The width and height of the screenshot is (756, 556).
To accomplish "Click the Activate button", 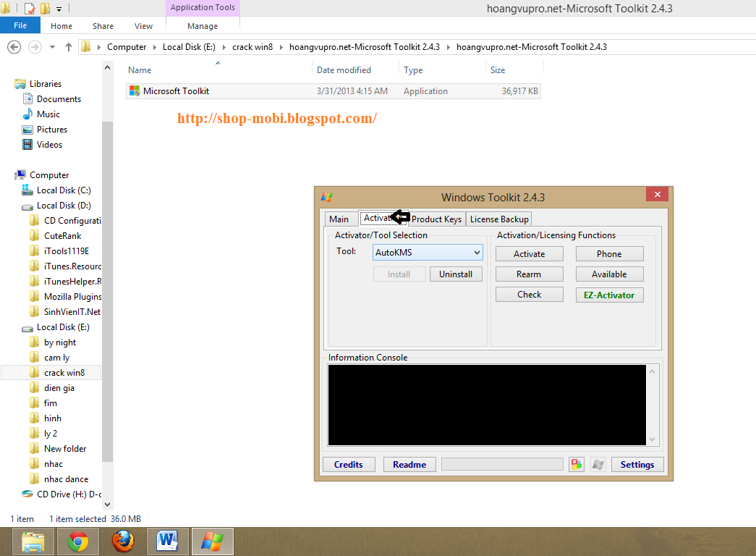I will pos(530,254).
